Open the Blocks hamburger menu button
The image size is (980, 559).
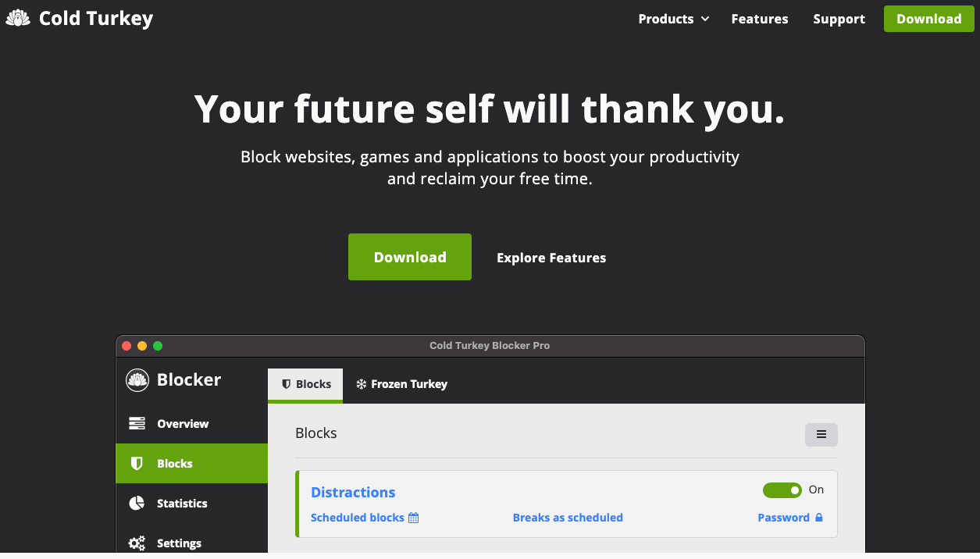coord(821,434)
